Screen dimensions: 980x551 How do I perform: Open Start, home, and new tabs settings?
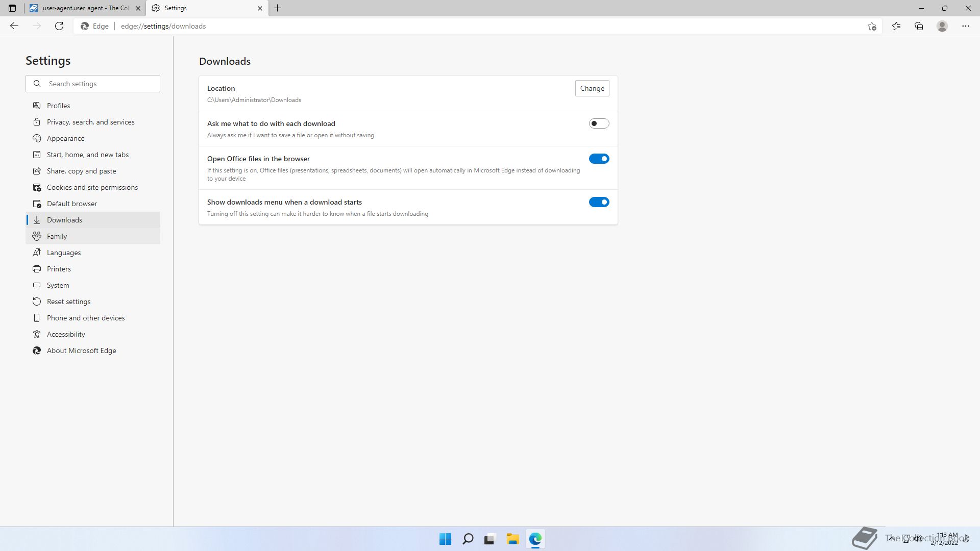(x=93, y=155)
